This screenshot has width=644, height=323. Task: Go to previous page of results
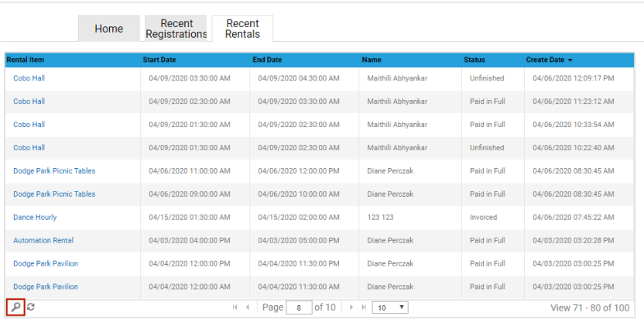click(248, 308)
